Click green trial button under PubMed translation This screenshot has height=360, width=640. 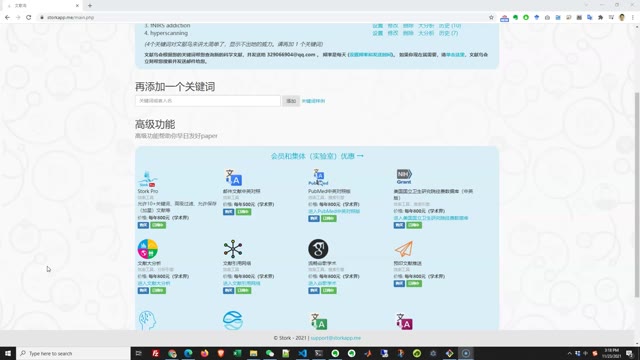click(329, 218)
